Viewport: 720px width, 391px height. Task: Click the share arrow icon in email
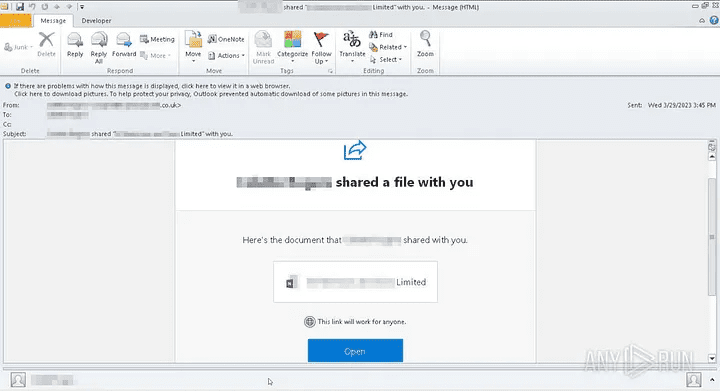tap(354, 150)
